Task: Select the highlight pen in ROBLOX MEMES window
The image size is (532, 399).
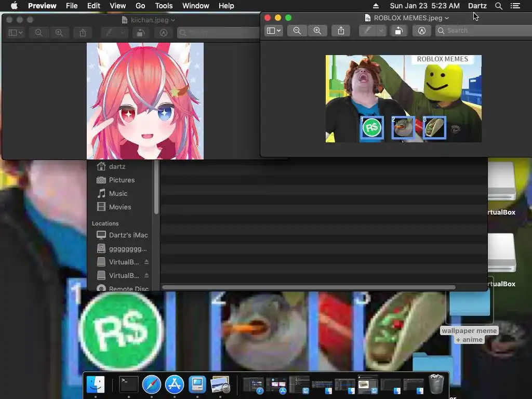Action: pos(367,31)
